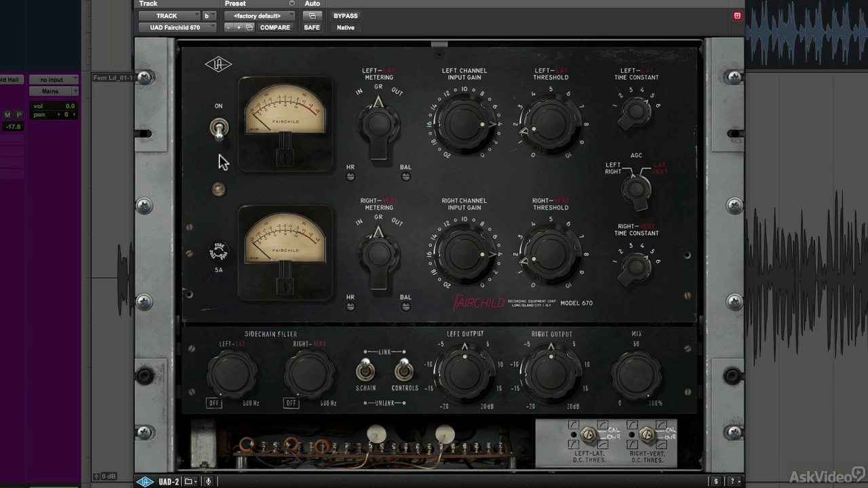Open the TRACK selector dropdown

click(170, 16)
